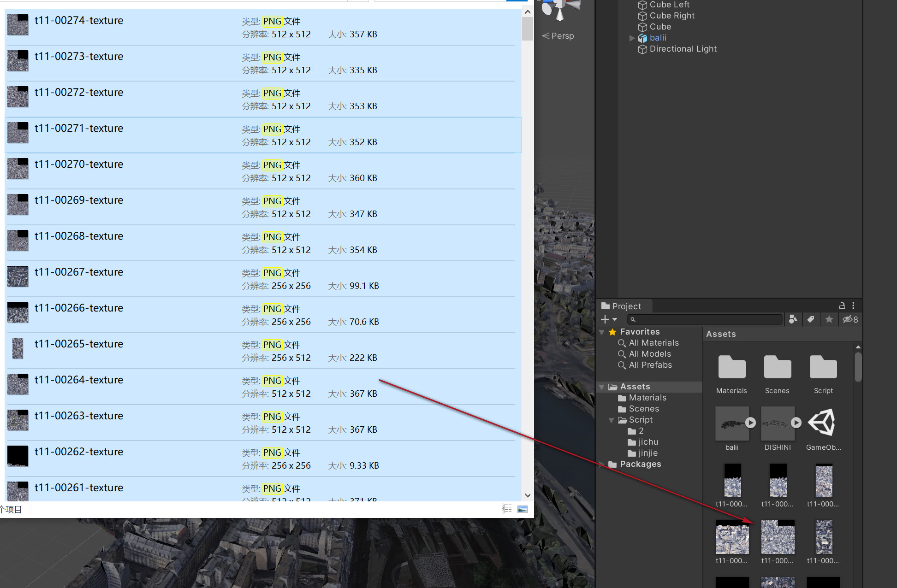This screenshot has width=897, height=588.
Task: Click the search-by-label tag icon
Action: [811, 319]
